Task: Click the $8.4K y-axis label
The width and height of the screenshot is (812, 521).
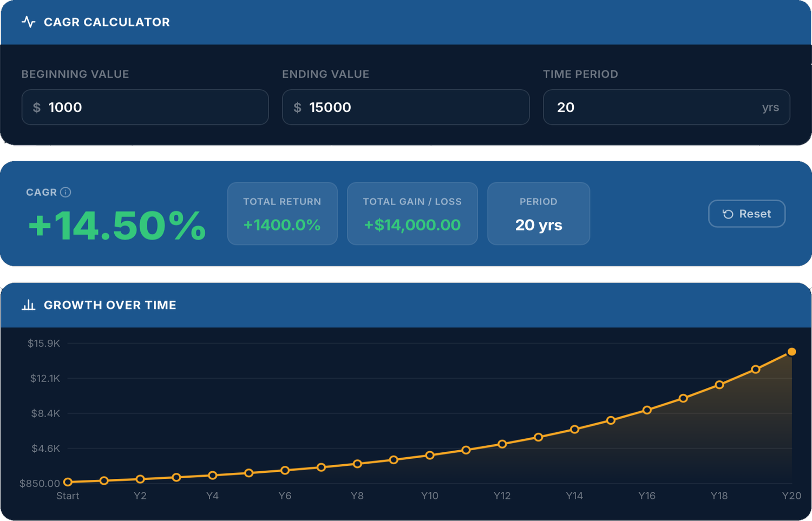Action: pyautogui.click(x=45, y=413)
